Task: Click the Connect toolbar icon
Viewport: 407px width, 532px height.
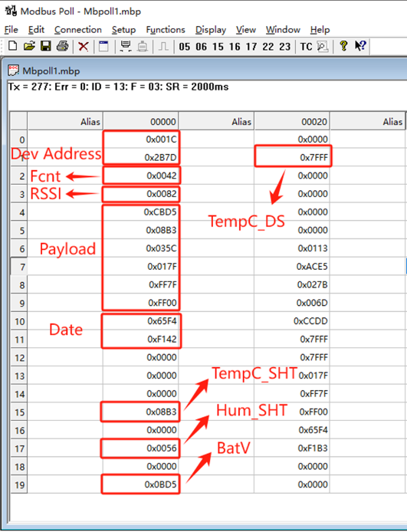Action: coord(126,46)
